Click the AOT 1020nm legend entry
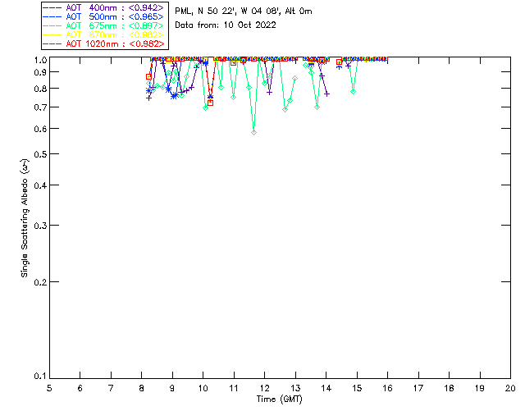 click(x=103, y=43)
